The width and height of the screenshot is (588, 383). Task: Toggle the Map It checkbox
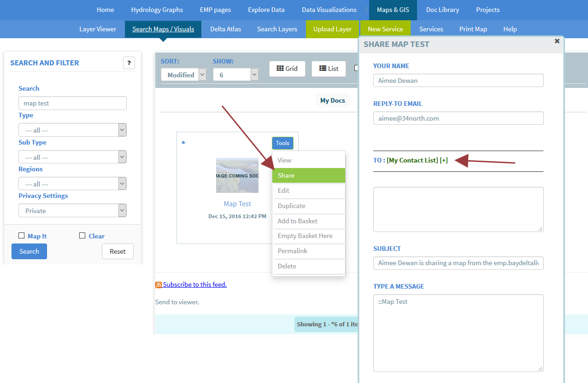[x=21, y=236]
